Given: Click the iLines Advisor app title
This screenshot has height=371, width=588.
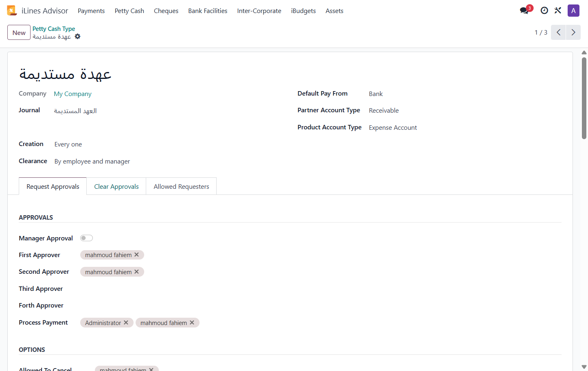Looking at the screenshot, I should [45, 11].
